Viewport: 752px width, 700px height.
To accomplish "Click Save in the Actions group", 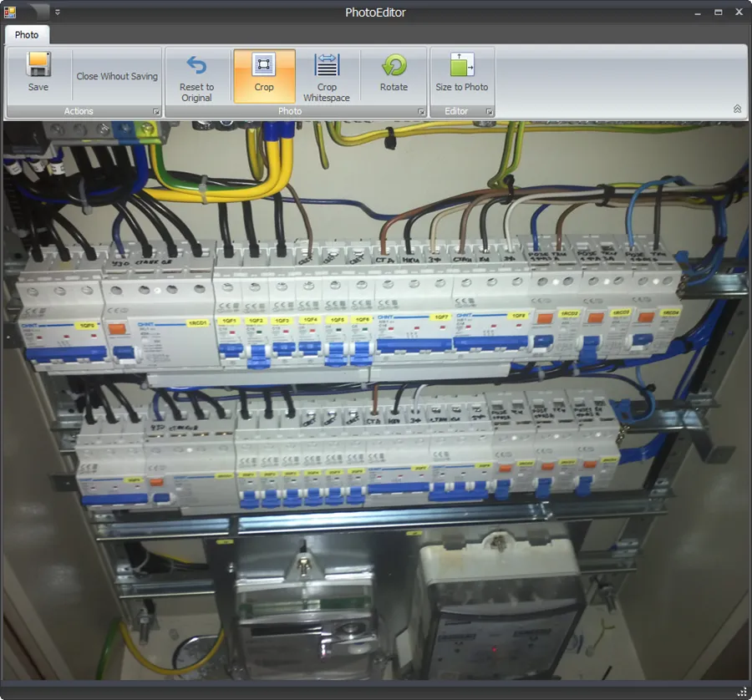I will tap(38, 74).
